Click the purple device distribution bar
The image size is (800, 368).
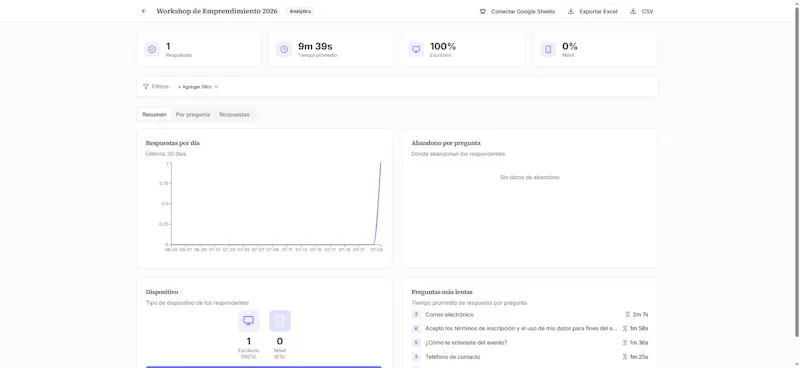264,366
